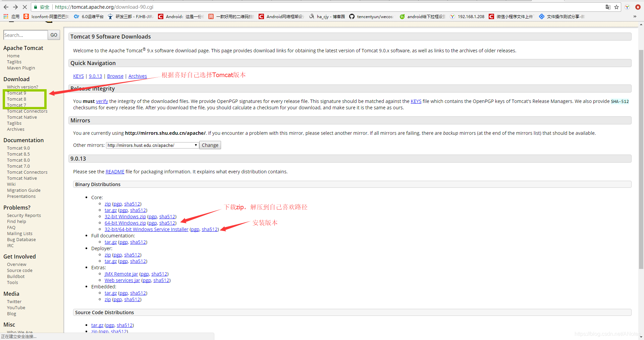The image size is (644, 340).
Task: Open the 192.168.1.208 bookmark
Action: 467,16
